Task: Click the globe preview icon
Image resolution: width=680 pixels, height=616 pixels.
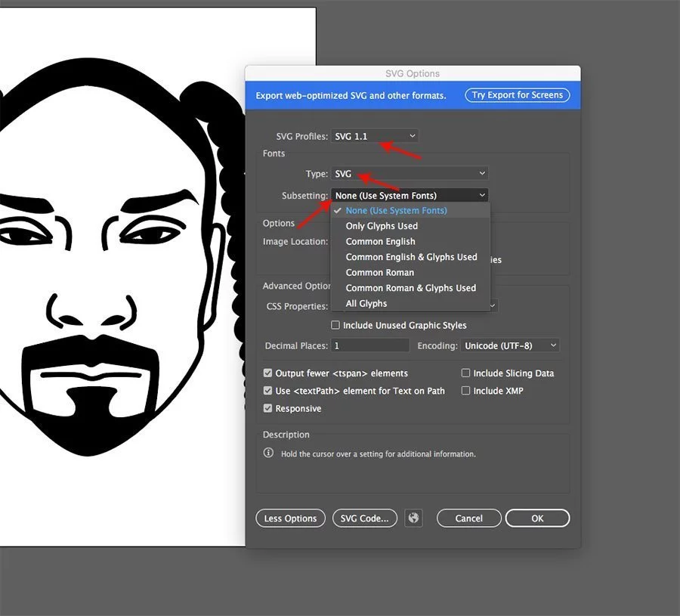Action: [413, 518]
